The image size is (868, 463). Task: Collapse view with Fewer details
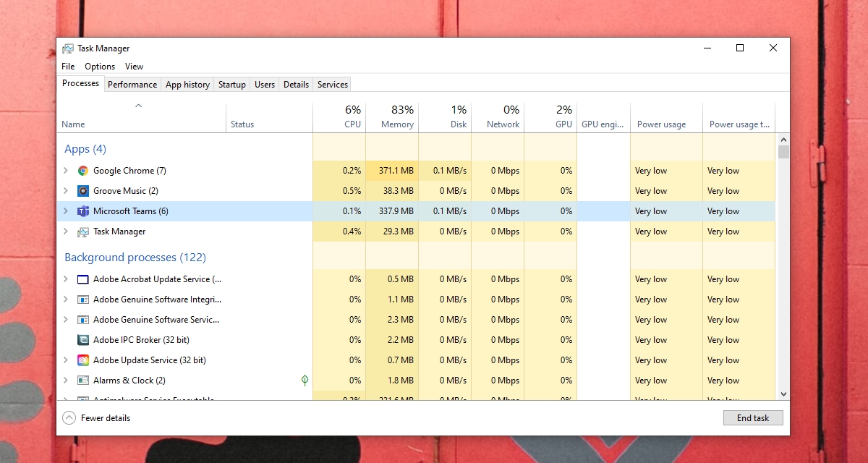tap(97, 418)
